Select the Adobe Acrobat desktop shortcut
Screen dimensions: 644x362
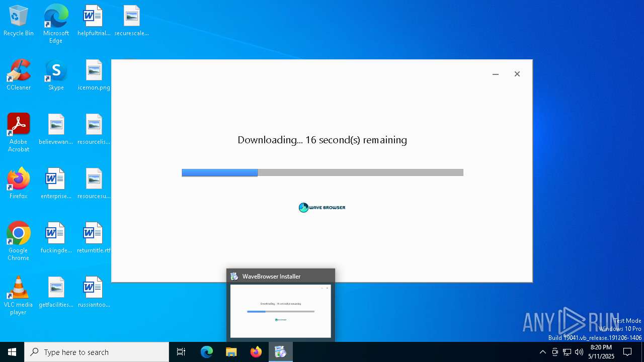(19, 133)
